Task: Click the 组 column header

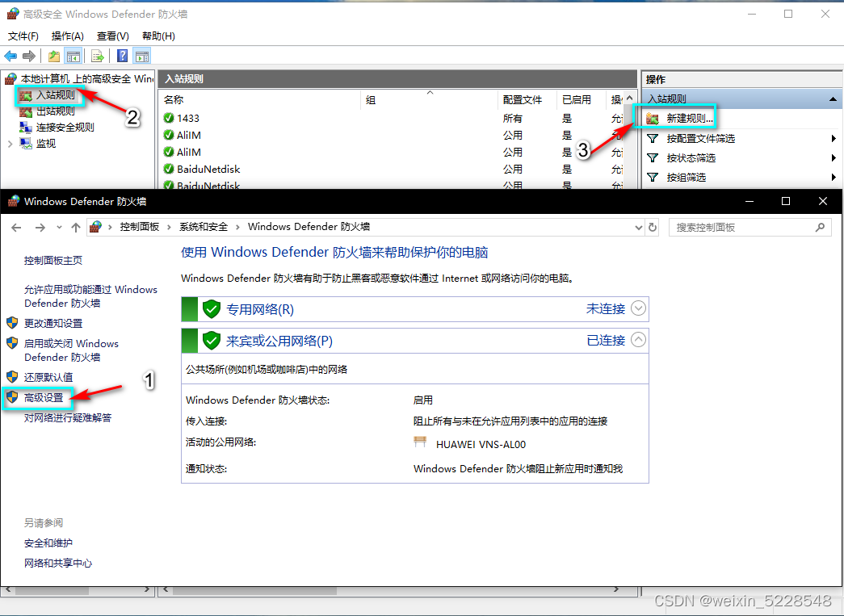Action: pyautogui.click(x=430, y=100)
